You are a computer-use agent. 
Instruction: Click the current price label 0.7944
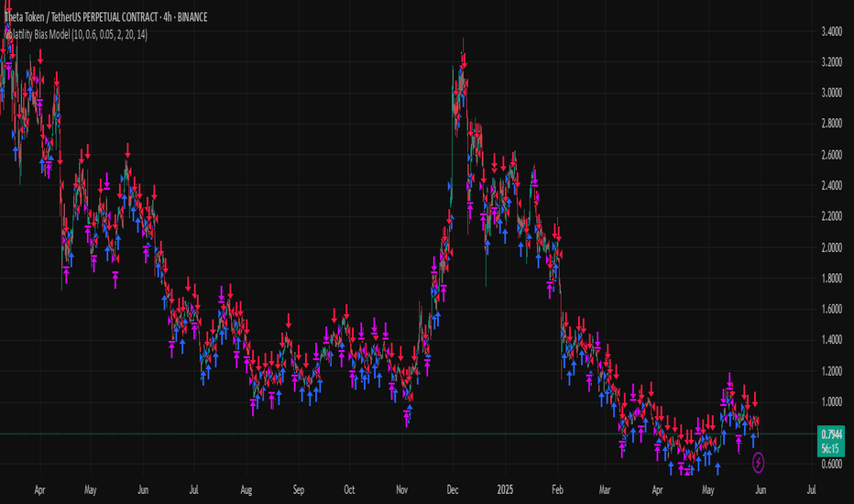click(831, 434)
